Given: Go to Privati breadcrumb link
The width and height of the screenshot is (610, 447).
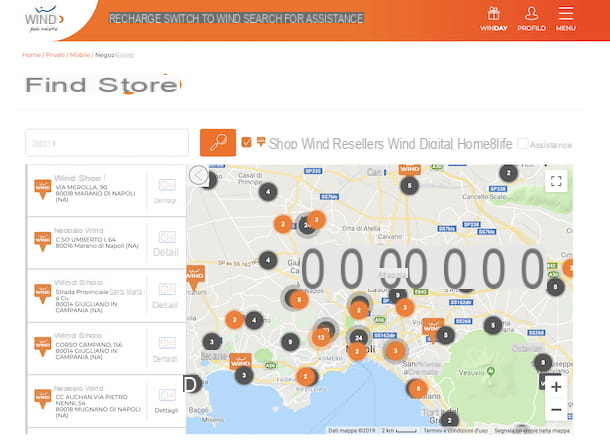Looking at the screenshot, I should (x=55, y=55).
